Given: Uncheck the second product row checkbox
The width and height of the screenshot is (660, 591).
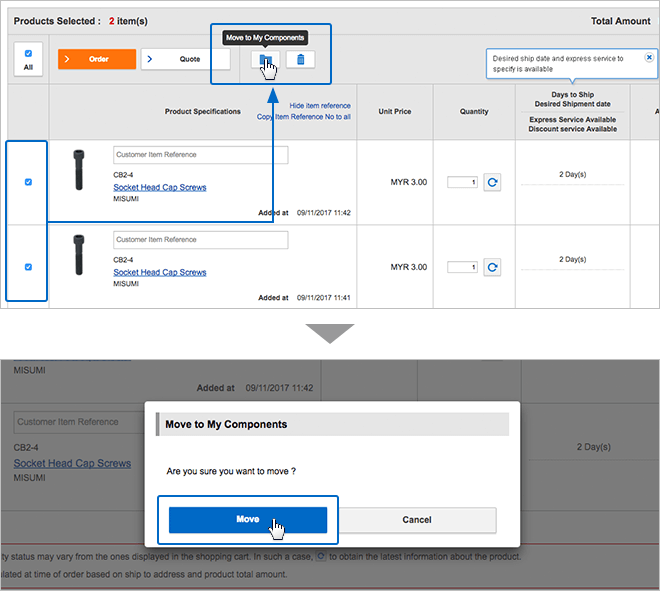Looking at the screenshot, I should [28, 267].
